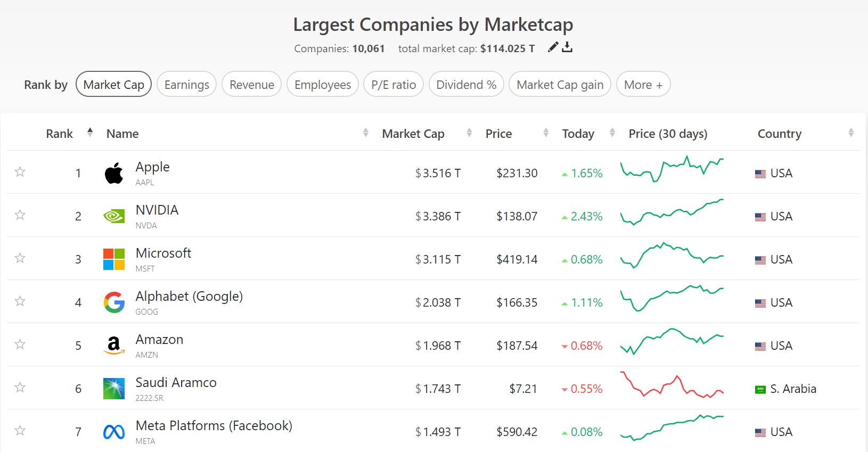Image resolution: width=868 pixels, height=452 pixels.
Task: Sort table by Rank column arrows
Action: click(90, 132)
